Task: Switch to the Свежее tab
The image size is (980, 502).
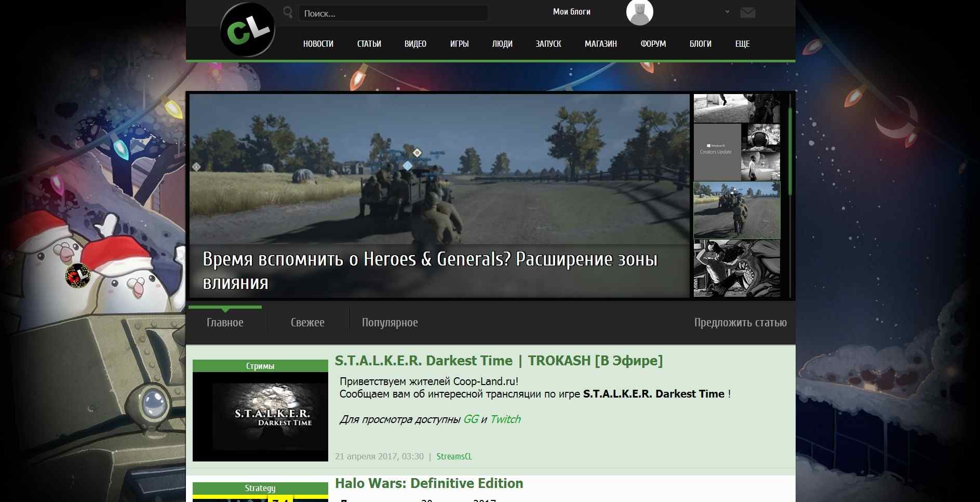Action: [307, 322]
